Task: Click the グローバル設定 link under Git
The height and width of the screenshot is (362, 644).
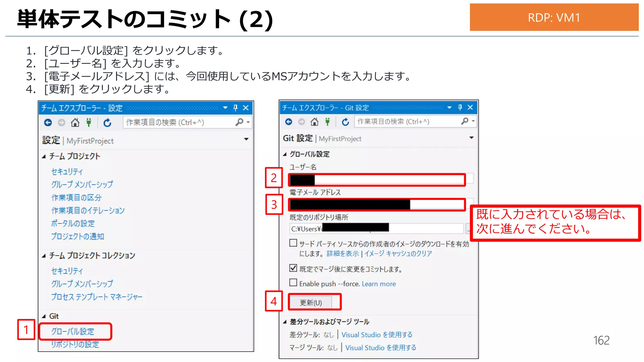Action: 73,332
